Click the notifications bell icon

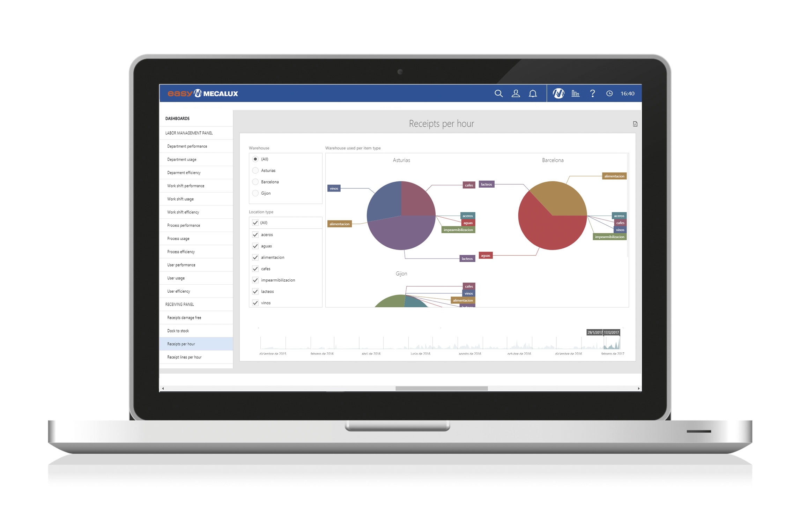tap(532, 93)
